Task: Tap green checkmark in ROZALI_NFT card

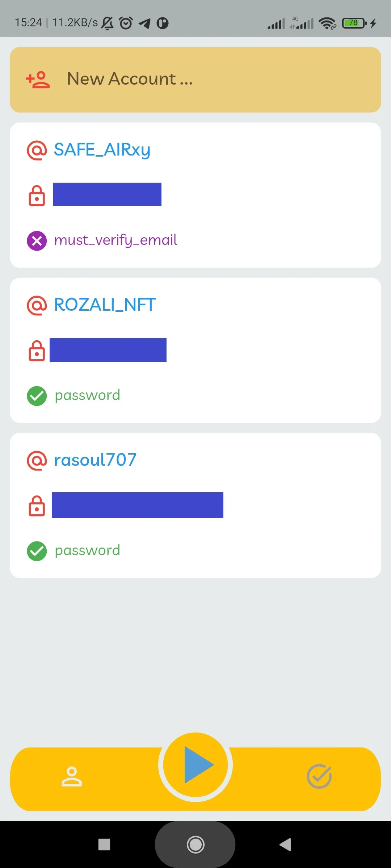Action: point(37,396)
